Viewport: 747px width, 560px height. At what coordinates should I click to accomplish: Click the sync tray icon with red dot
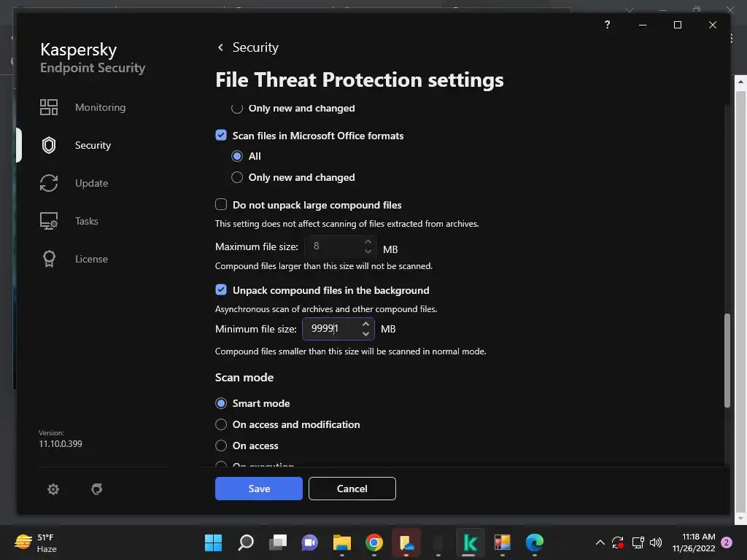click(x=618, y=542)
